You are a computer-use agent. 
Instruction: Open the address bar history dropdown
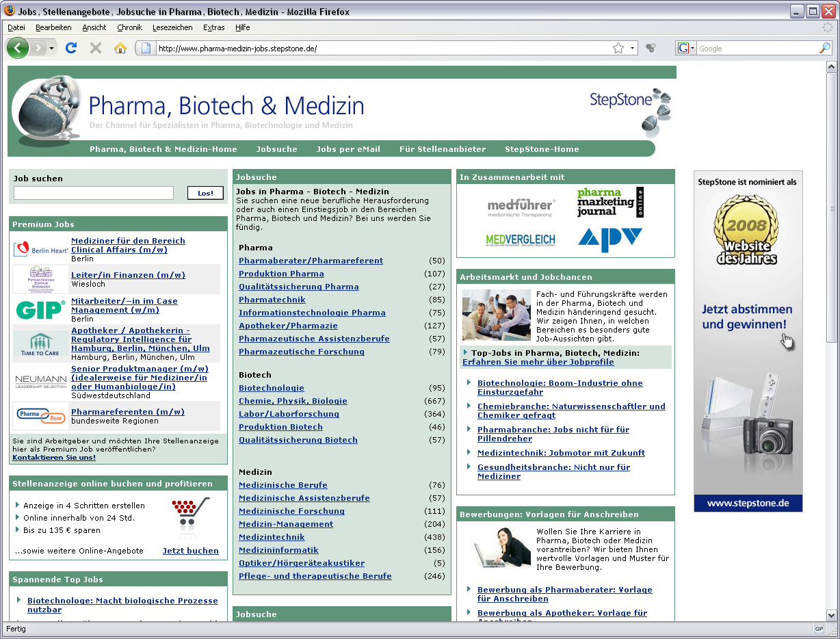pos(633,49)
